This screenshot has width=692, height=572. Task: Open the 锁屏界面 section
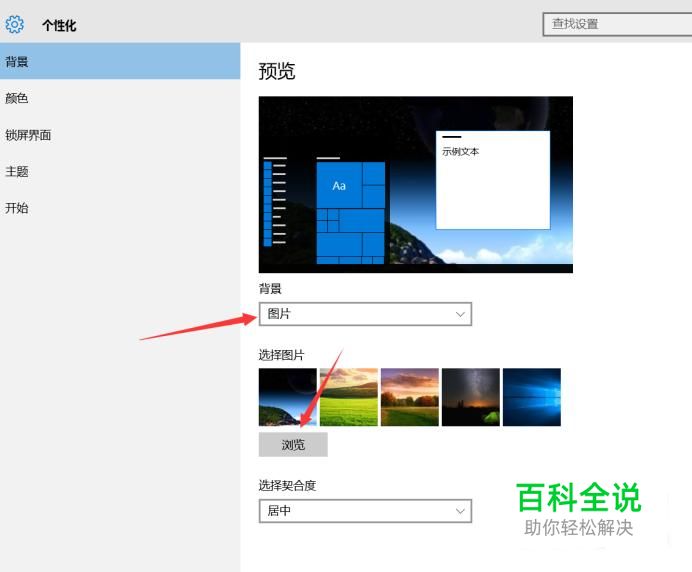[120, 135]
